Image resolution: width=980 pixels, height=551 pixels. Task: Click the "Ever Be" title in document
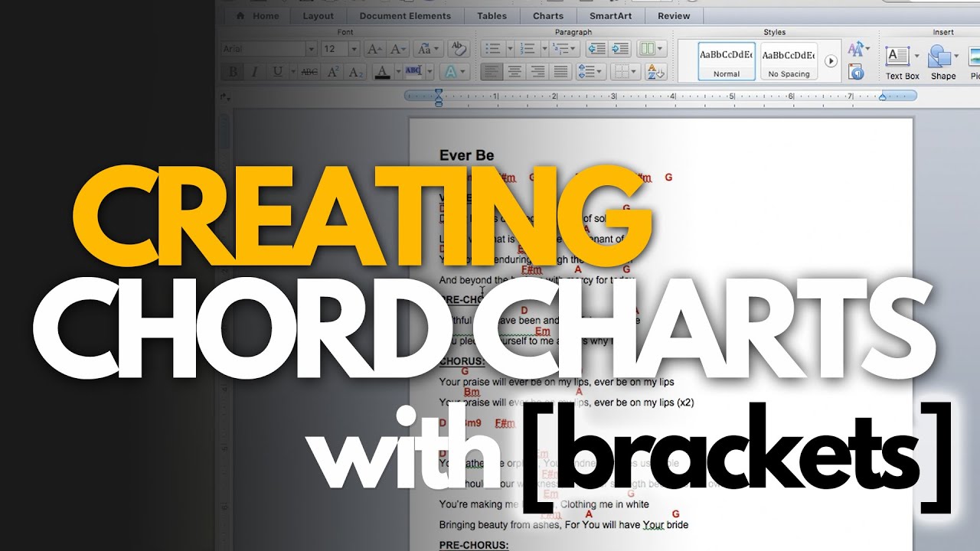pos(466,155)
